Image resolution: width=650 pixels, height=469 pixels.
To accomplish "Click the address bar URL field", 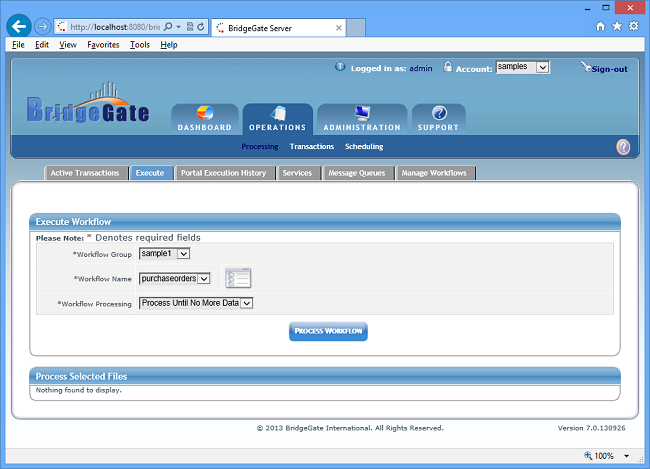I will click(115, 27).
